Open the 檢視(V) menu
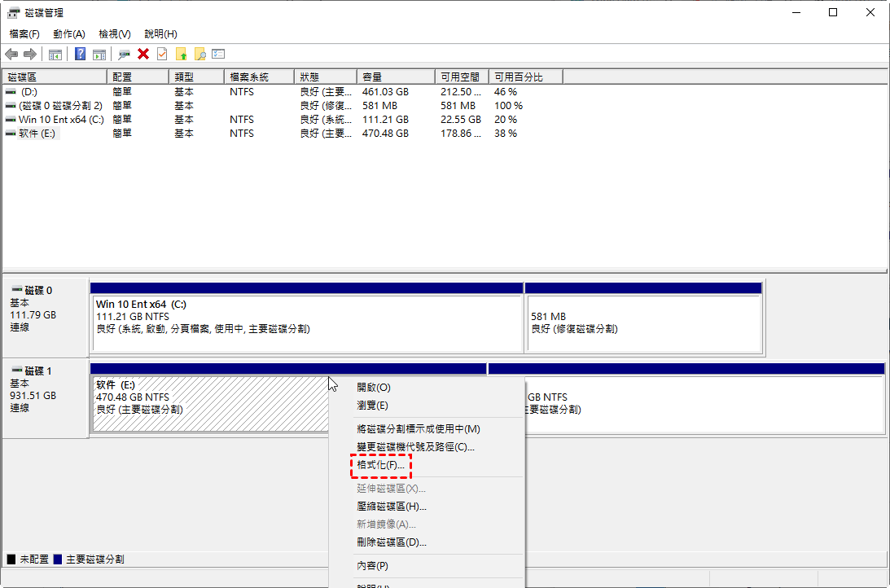Viewport: 890px width, 588px height. click(x=115, y=34)
